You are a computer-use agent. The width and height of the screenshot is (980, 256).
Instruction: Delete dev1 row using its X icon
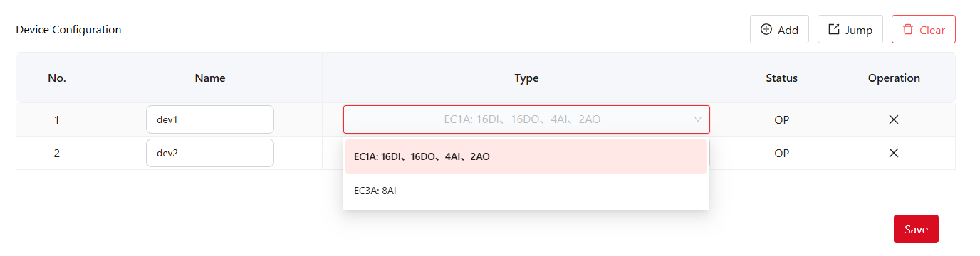[x=894, y=119]
